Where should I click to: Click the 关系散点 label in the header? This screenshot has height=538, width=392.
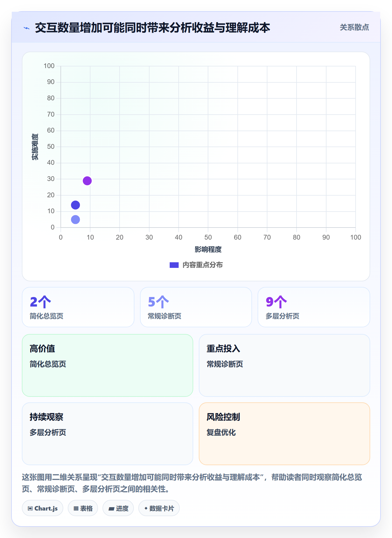[354, 27]
